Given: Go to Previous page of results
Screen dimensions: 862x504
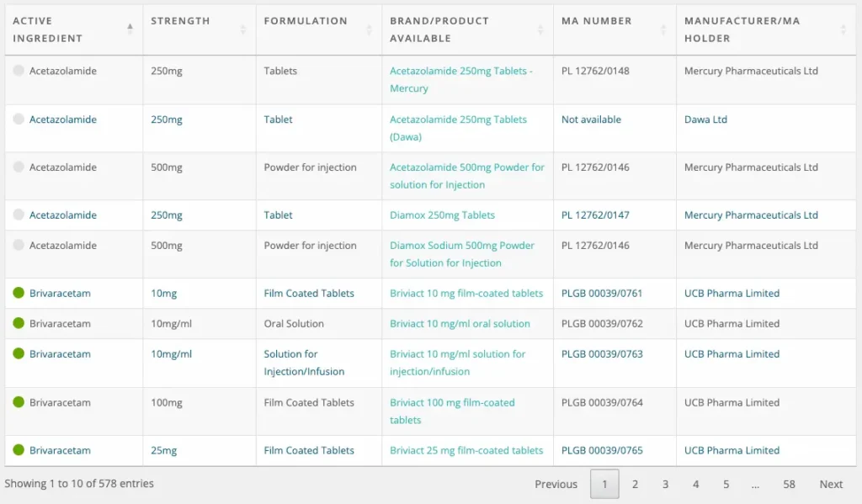Looking at the screenshot, I should (556, 484).
